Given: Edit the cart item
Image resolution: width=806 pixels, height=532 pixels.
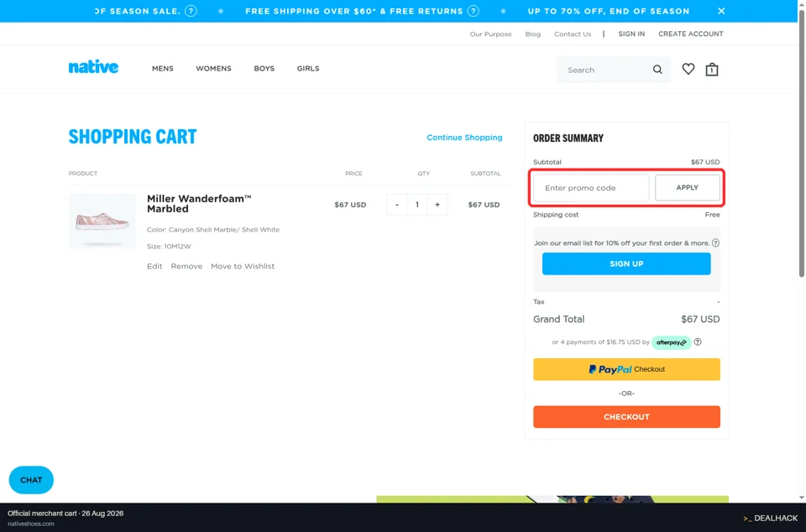Looking at the screenshot, I should (154, 266).
